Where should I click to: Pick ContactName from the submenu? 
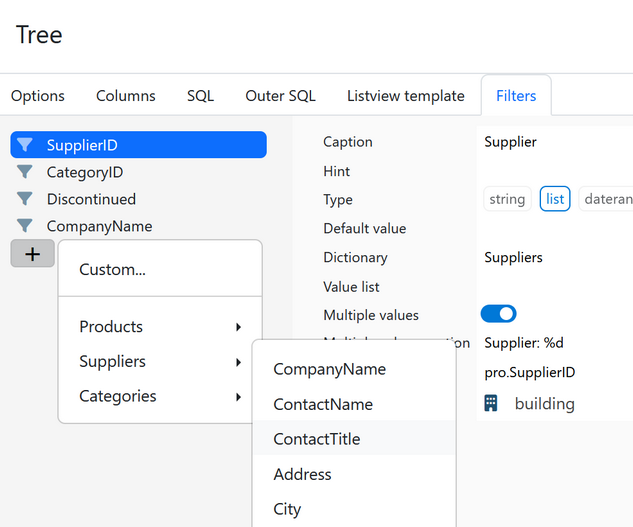point(354,404)
